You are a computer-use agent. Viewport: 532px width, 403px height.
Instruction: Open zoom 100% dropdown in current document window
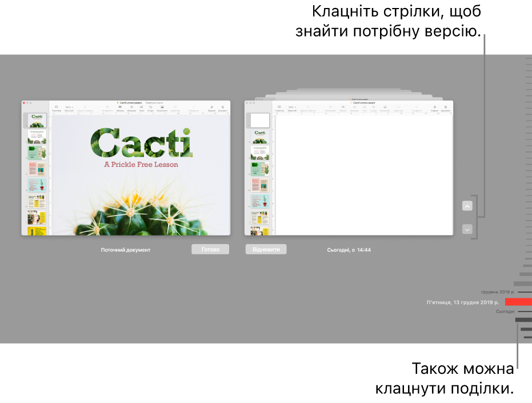click(69, 107)
